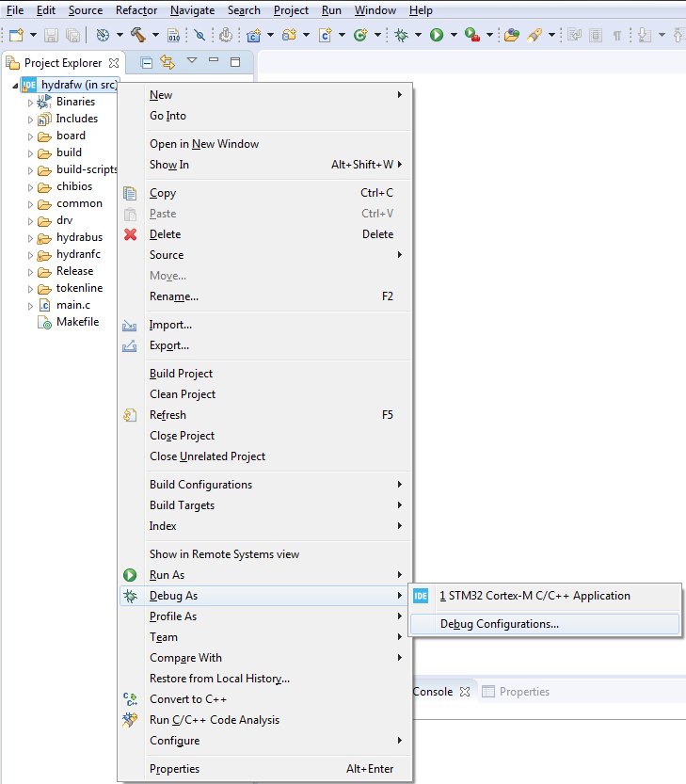Switch to the Properties tab
Viewport: 686px width, 784px height.
(x=516, y=692)
